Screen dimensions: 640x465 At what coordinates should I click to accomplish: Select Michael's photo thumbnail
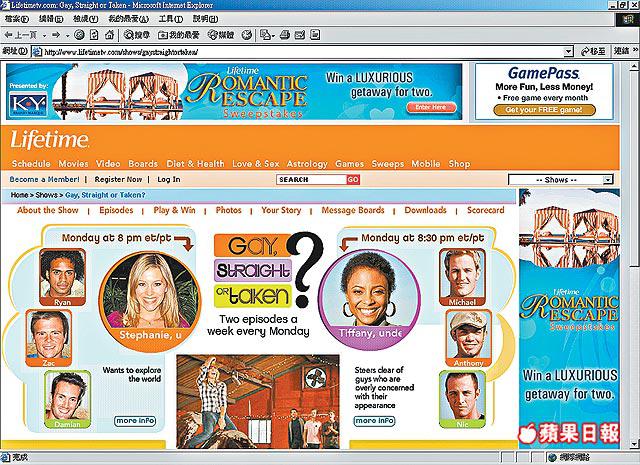(462, 277)
